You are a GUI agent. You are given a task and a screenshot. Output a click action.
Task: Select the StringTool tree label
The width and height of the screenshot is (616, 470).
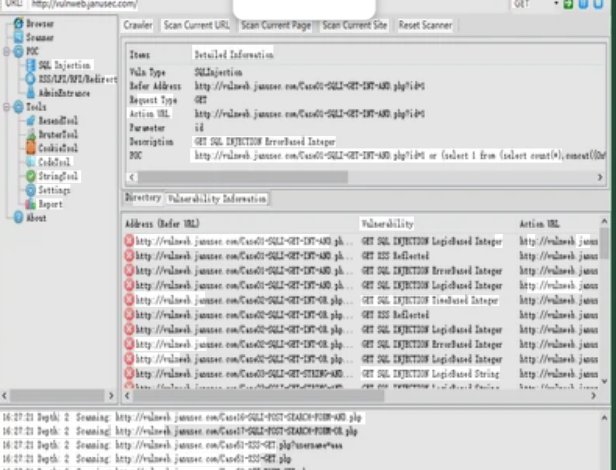click(58, 176)
